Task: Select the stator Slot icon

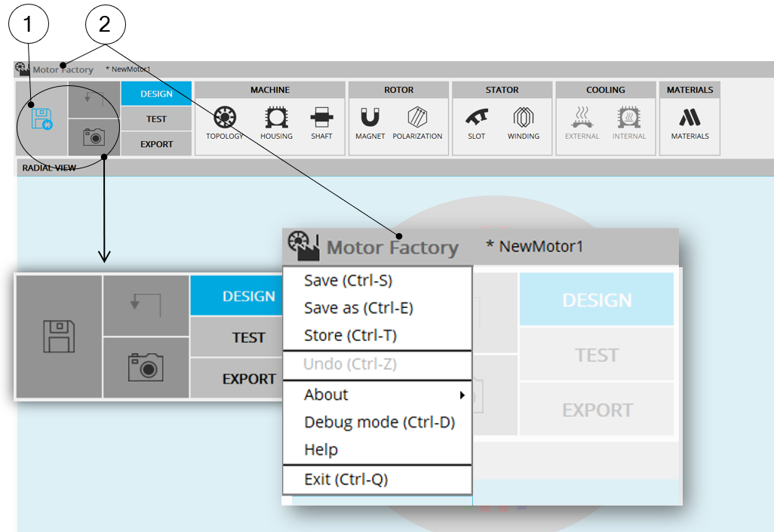Action: [476, 118]
